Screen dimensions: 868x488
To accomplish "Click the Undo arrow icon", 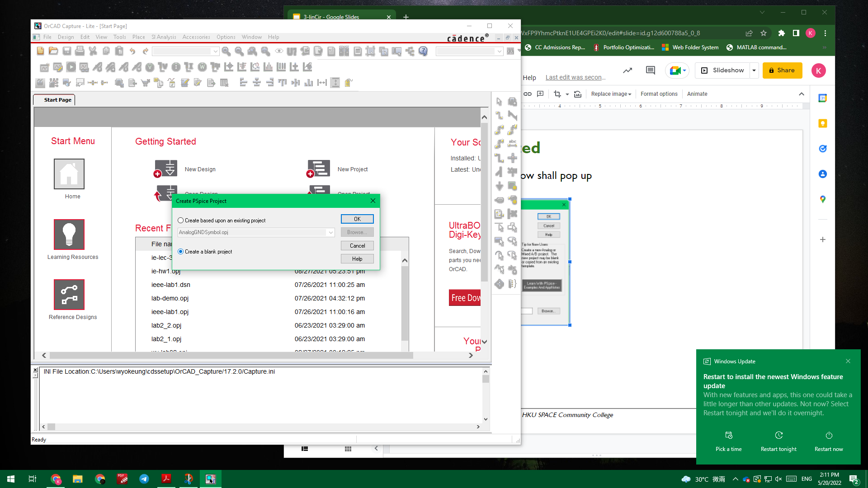I will pos(132,51).
